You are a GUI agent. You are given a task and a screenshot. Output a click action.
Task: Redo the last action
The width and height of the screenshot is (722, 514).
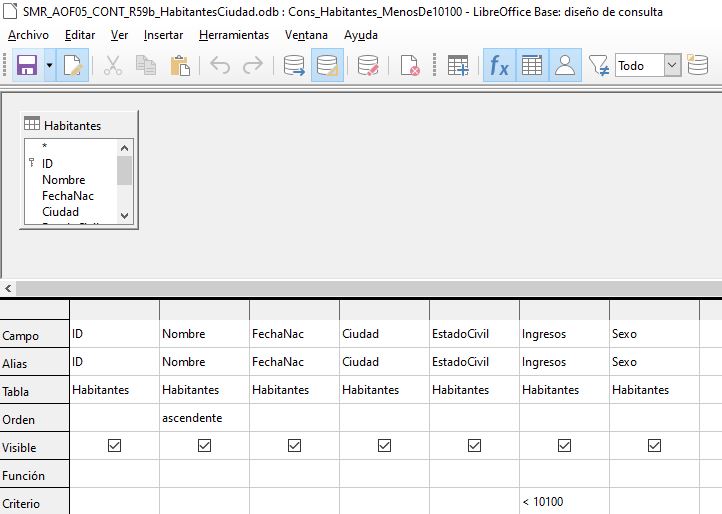point(253,65)
